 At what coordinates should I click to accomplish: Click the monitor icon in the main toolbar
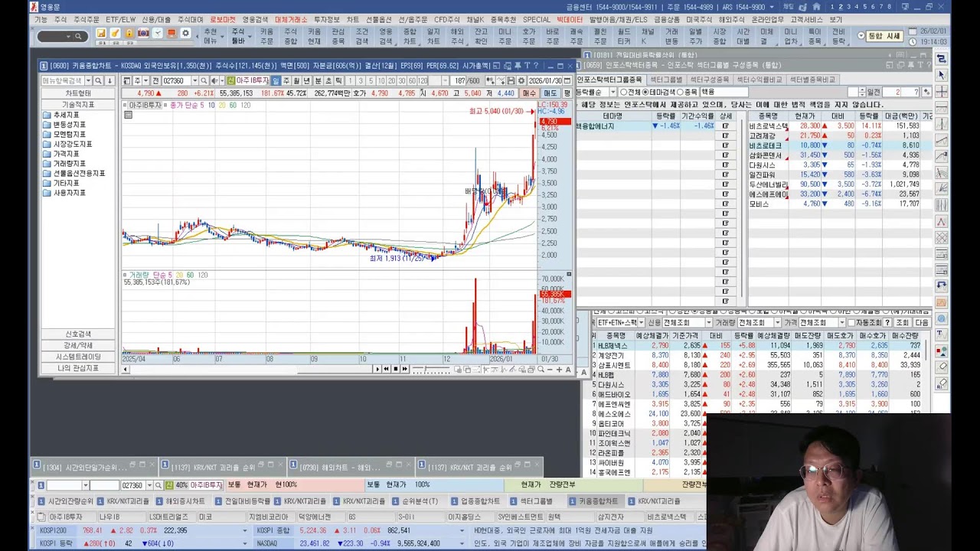171,34
